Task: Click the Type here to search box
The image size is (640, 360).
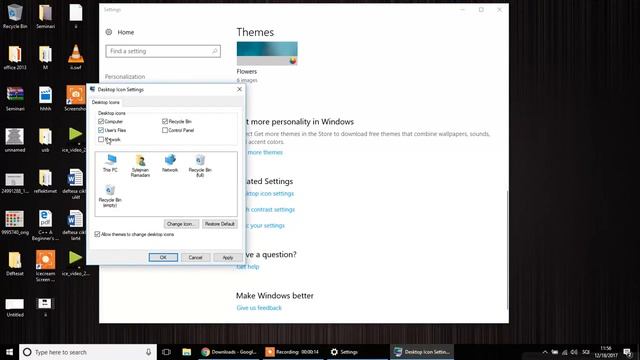Action: 88,352
